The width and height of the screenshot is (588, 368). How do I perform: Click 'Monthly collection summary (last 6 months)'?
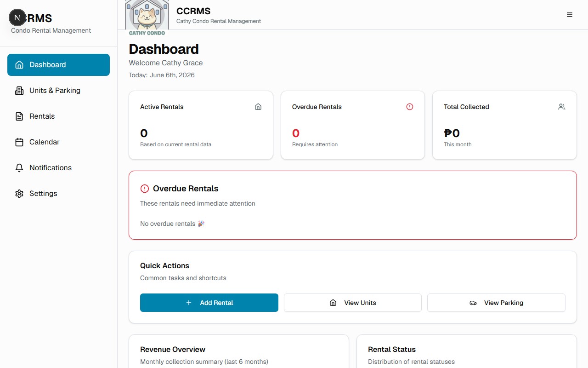tap(204, 362)
